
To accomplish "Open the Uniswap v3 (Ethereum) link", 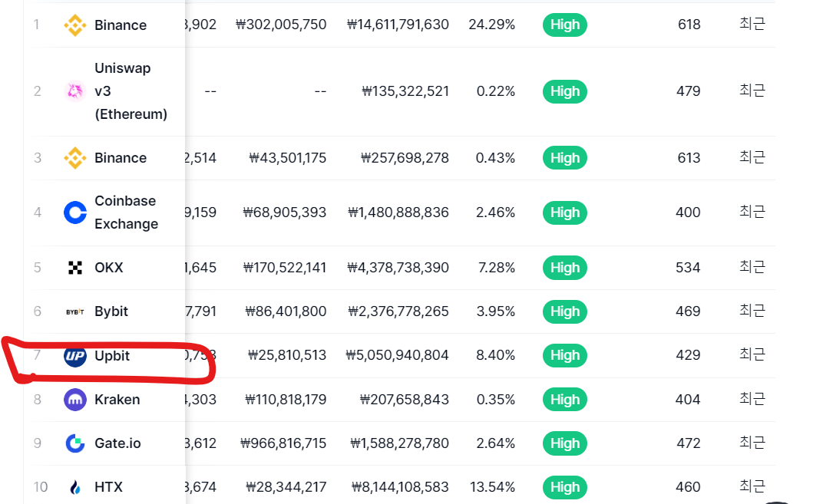I will (131, 91).
